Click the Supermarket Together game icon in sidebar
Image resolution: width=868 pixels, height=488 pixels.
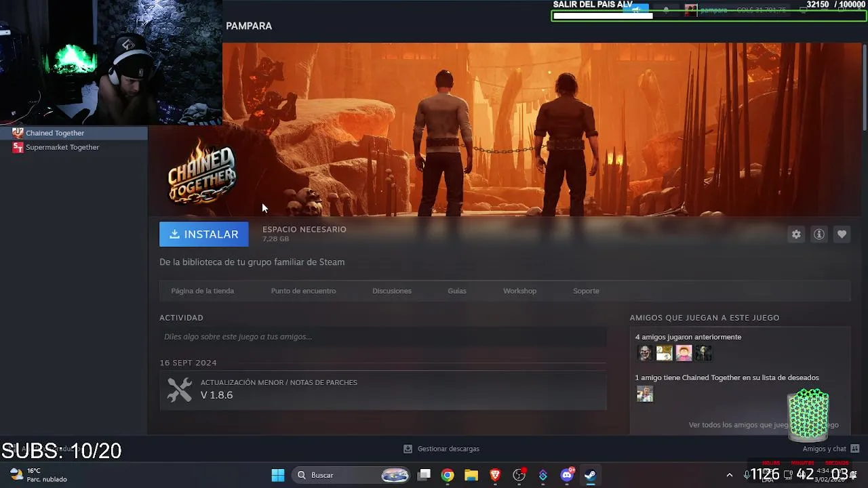(18, 147)
